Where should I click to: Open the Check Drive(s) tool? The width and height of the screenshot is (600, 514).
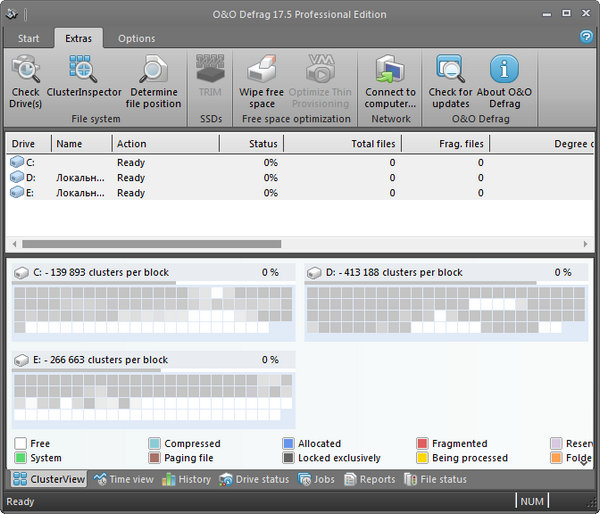click(25, 82)
